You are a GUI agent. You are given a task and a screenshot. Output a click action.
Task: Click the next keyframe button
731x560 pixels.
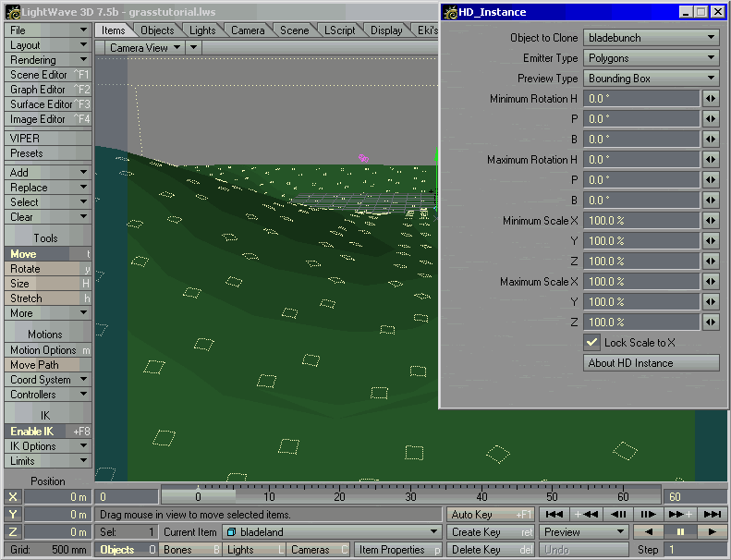(680, 515)
